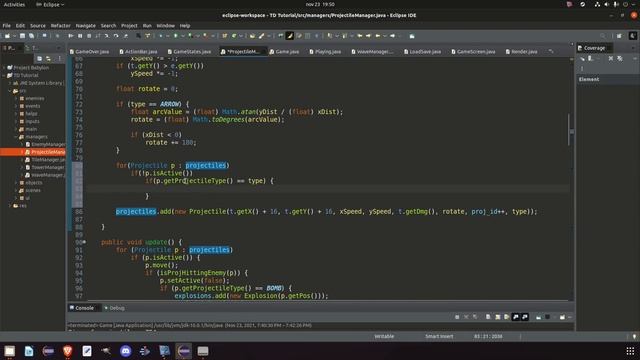Click the fold marker at line 90

(84, 242)
